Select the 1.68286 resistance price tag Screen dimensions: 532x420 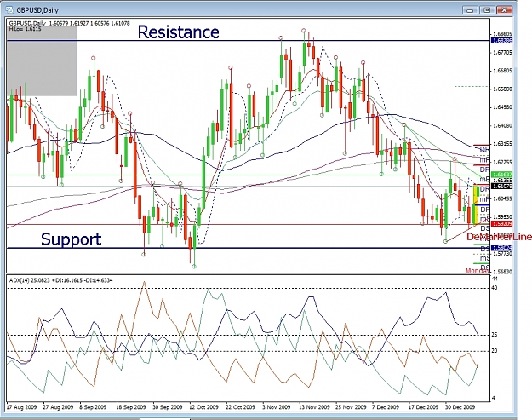click(501, 40)
